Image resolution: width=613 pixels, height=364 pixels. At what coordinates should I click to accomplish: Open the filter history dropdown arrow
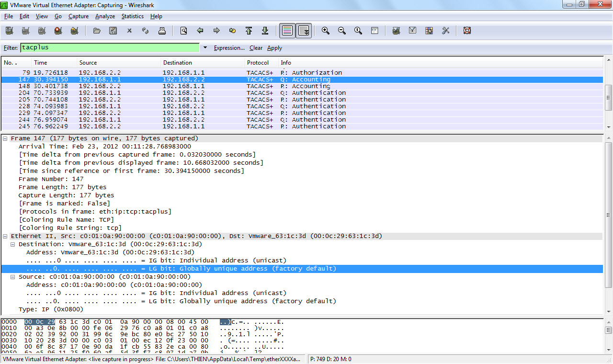click(x=205, y=48)
